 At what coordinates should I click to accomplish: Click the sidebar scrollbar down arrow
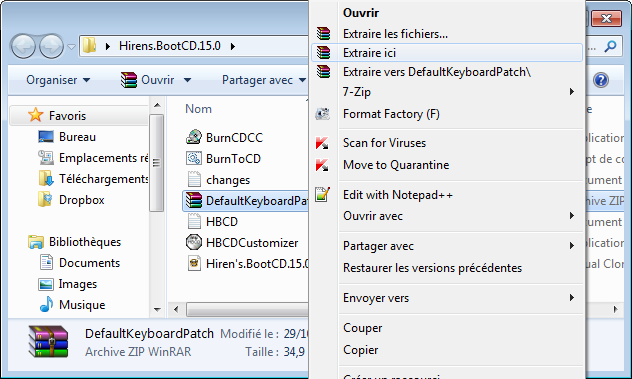tap(157, 310)
